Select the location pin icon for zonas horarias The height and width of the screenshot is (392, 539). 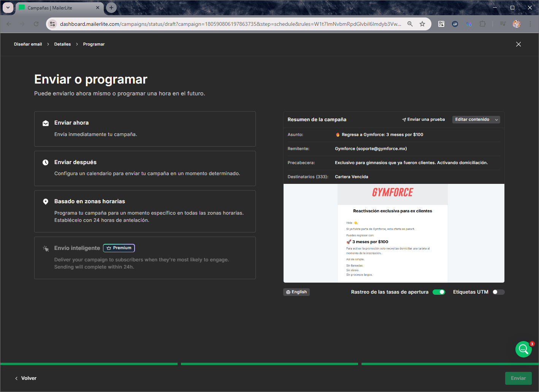click(x=46, y=201)
